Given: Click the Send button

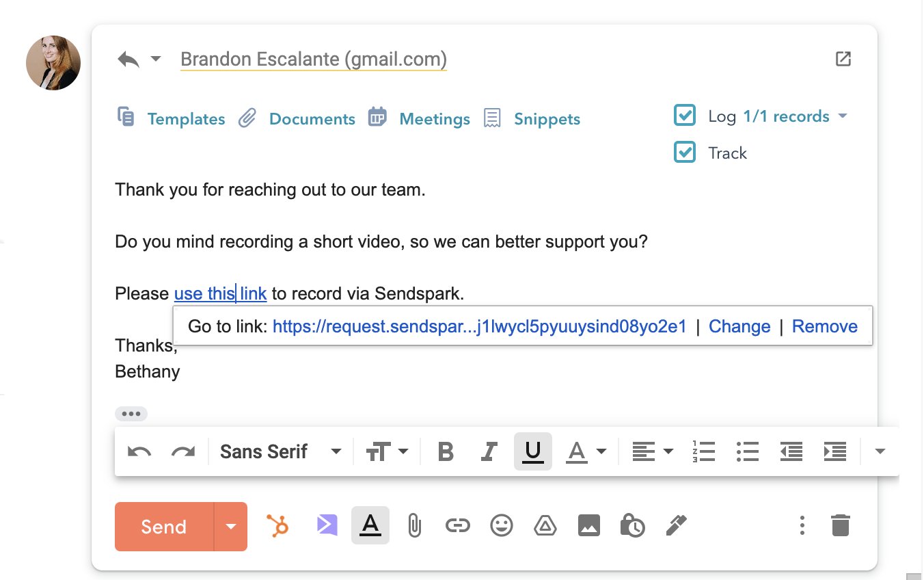Looking at the screenshot, I should tap(164, 527).
